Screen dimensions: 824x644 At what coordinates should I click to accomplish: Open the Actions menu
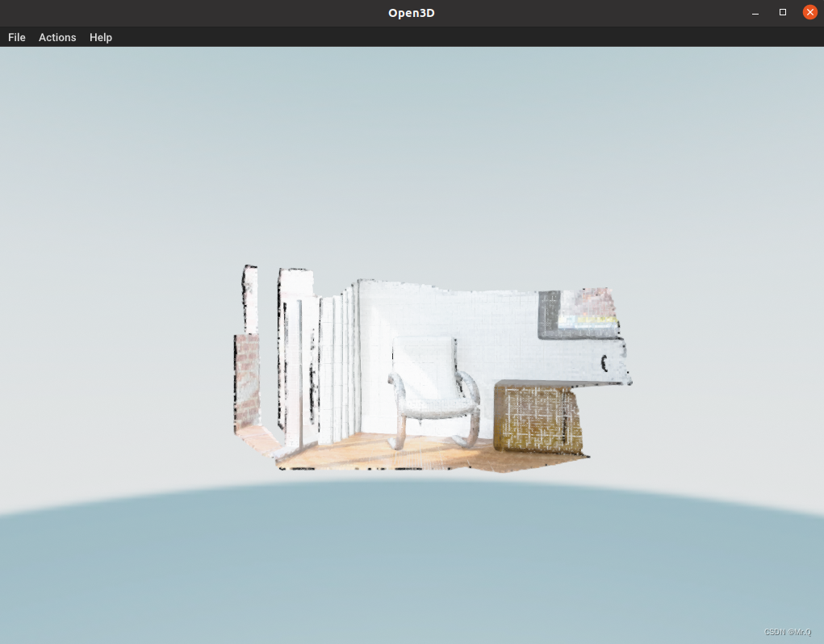pyautogui.click(x=57, y=37)
